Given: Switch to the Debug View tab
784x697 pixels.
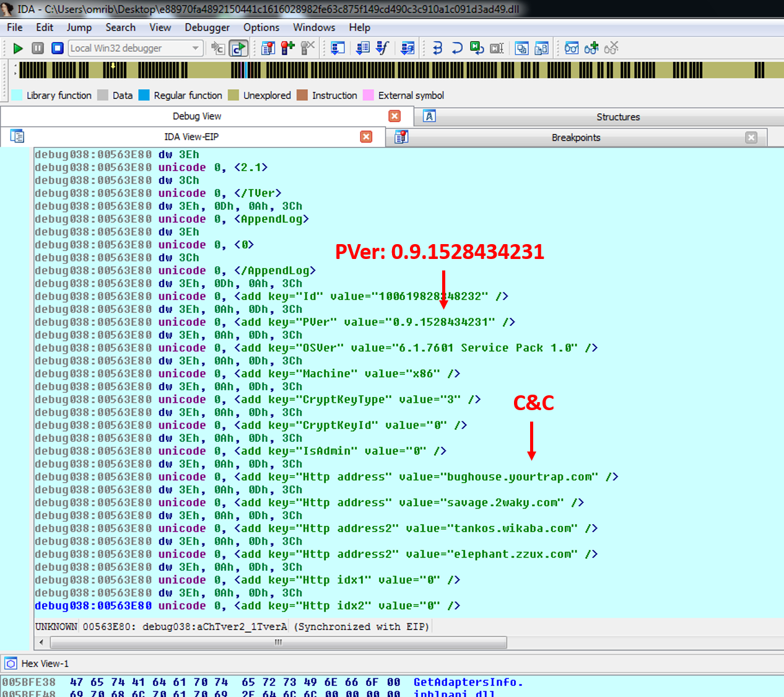Looking at the screenshot, I should pos(197,116).
